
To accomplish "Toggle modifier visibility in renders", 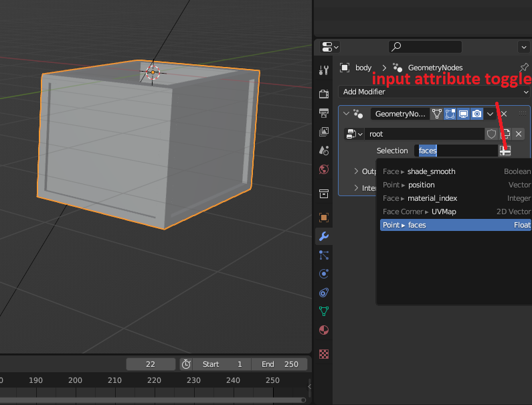I will pyautogui.click(x=476, y=114).
